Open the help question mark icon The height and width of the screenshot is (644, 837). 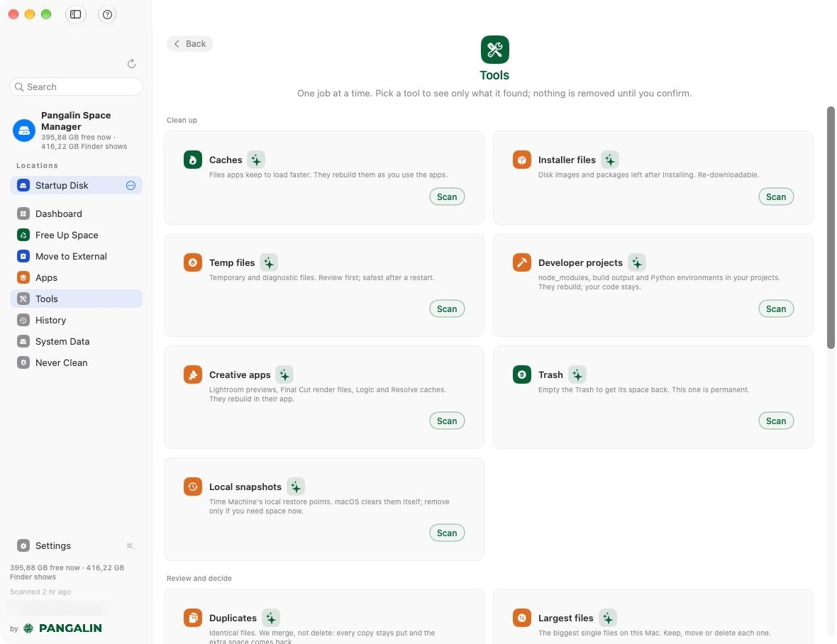(x=107, y=14)
